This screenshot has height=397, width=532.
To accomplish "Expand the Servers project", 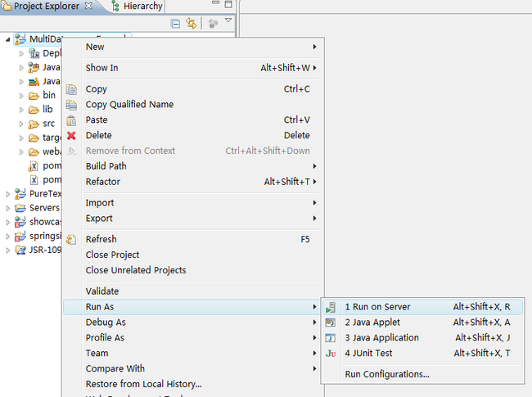I will click(x=8, y=208).
